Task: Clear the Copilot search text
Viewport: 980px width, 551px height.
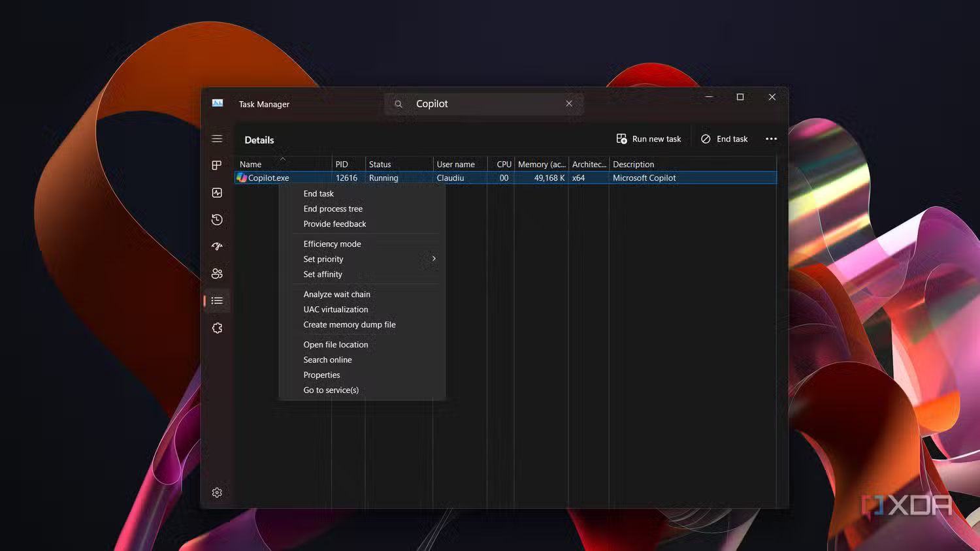Action: (569, 104)
